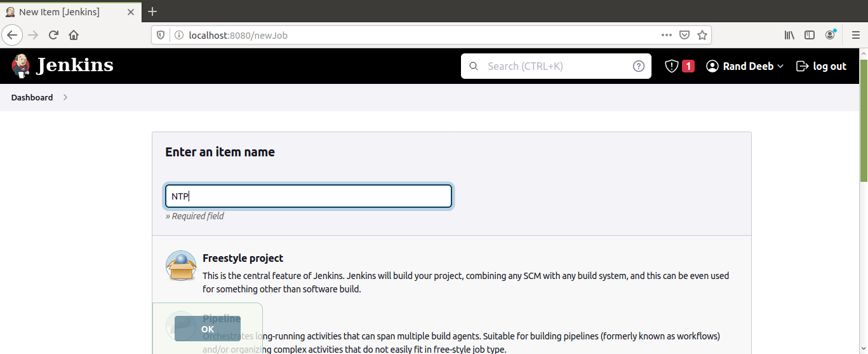This screenshot has height=354, width=868.
Task: Click the browser forward arrow
Action: click(x=33, y=35)
